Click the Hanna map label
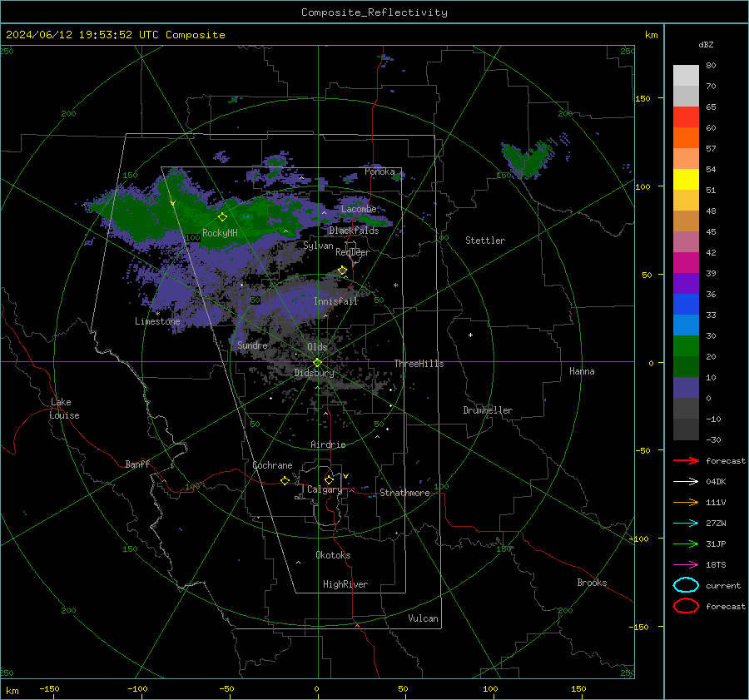Viewport: 749px width, 700px height. 582,371
